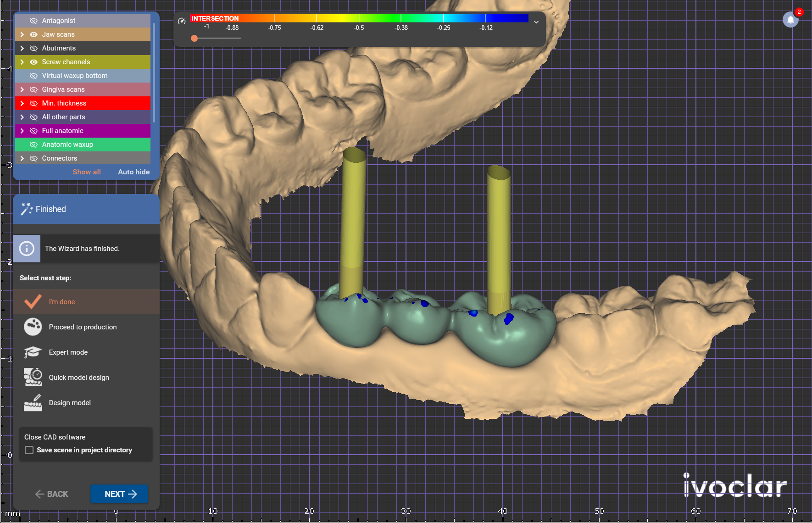
Task: Select the Proceed to production icon
Action: 33,327
